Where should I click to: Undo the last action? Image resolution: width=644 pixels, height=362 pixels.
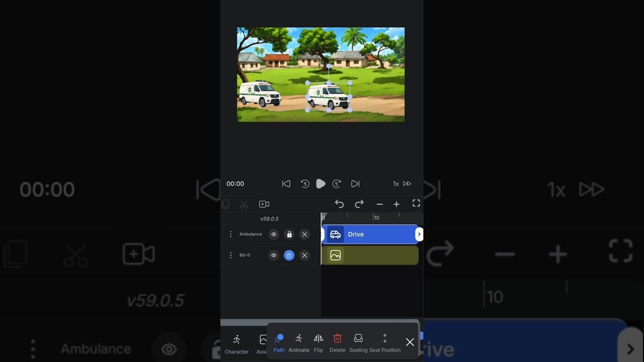(340, 204)
